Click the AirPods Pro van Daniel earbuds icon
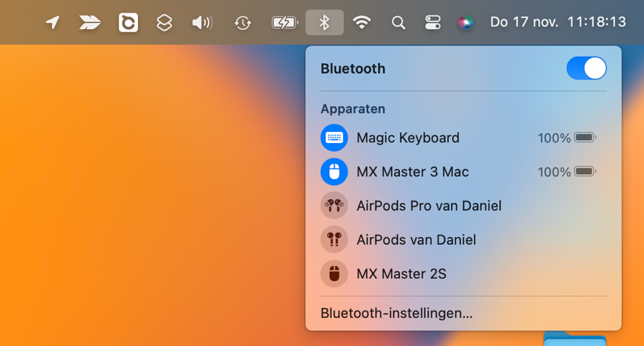 click(x=334, y=206)
